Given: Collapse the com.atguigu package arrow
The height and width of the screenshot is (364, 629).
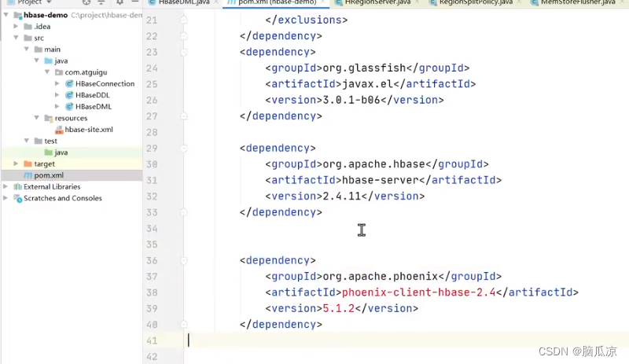Looking at the screenshot, I should pyautogui.click(x=47, y=72).
